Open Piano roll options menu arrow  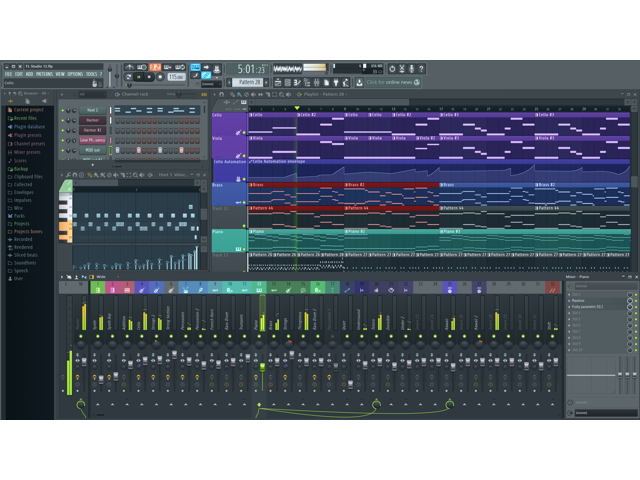pyautogui.click(x=62, y=175)
